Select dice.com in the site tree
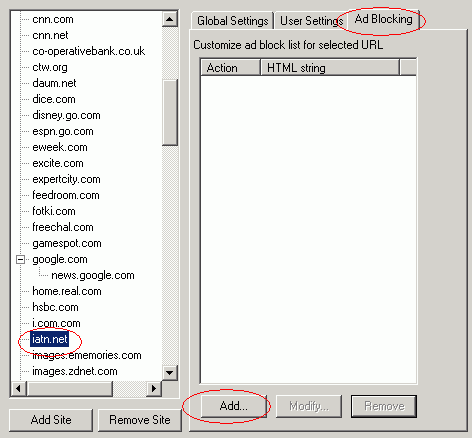The height and width of the screenshot is (438, 472). pos(54,99)
